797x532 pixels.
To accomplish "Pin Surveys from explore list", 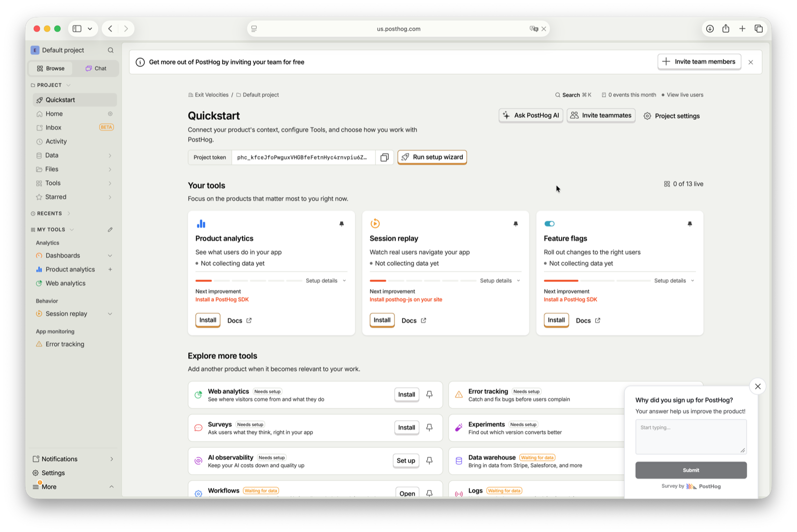I will (x=429, y=427).
